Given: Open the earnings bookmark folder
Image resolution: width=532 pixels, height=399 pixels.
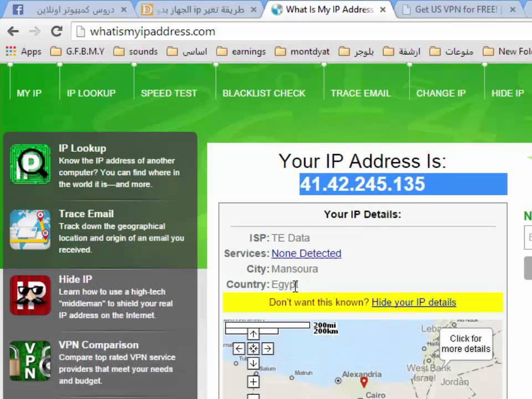Looking at the screenshot, I should [241, 52].
